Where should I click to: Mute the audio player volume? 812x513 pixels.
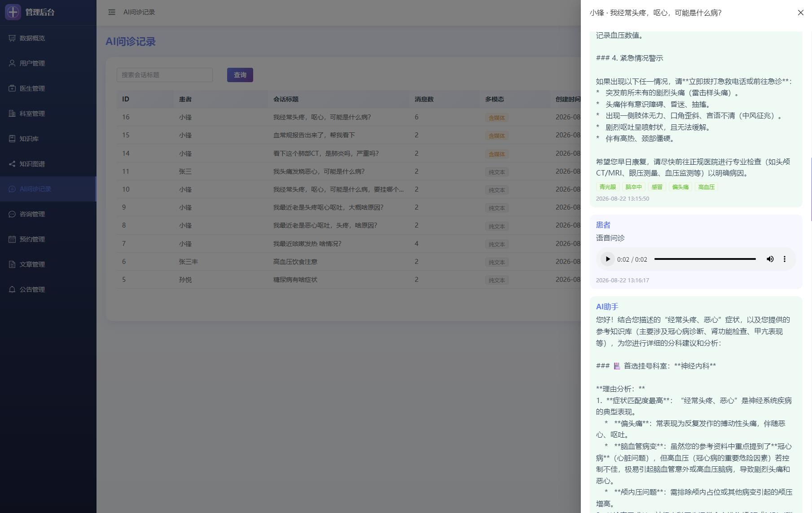(770, 259)
